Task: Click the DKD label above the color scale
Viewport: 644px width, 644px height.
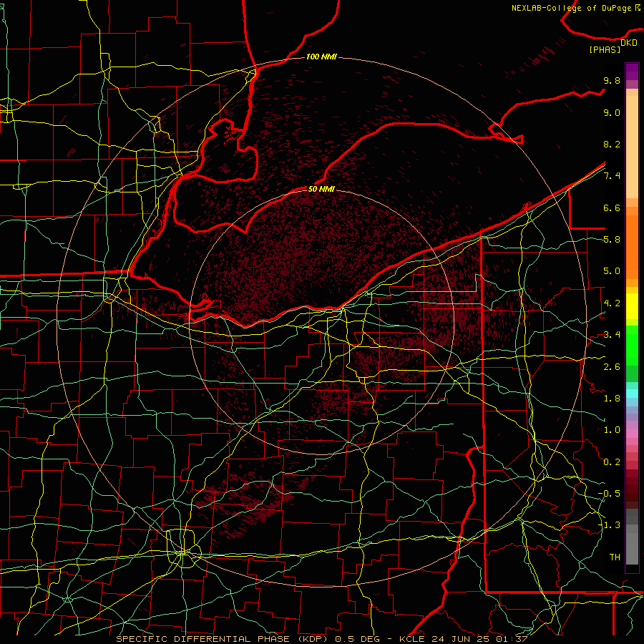Action: tap(629, 43)
